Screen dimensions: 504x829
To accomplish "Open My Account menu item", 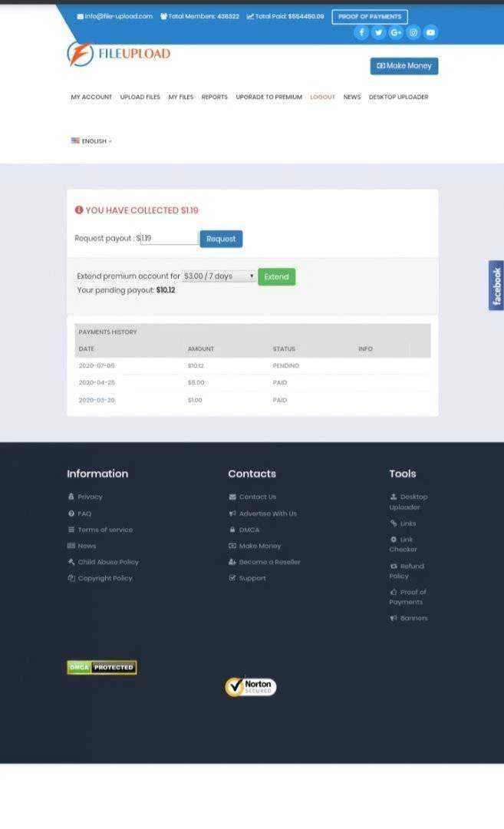I will pos(91,97).
